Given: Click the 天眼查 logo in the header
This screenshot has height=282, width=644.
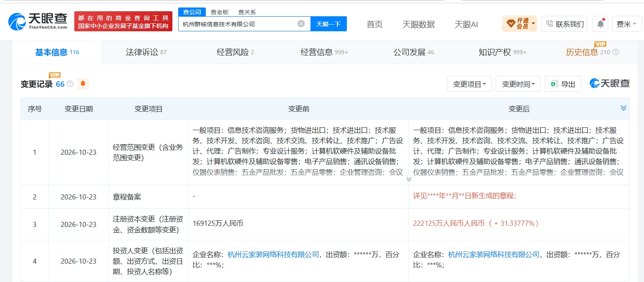Looking at the screenshot, I should (x=38, y=21).
